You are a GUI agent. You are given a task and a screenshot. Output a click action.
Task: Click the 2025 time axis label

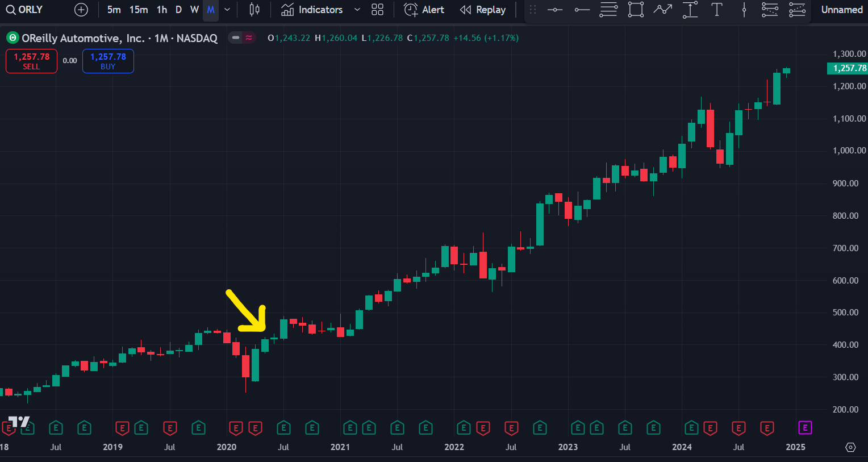click(795, 447)
